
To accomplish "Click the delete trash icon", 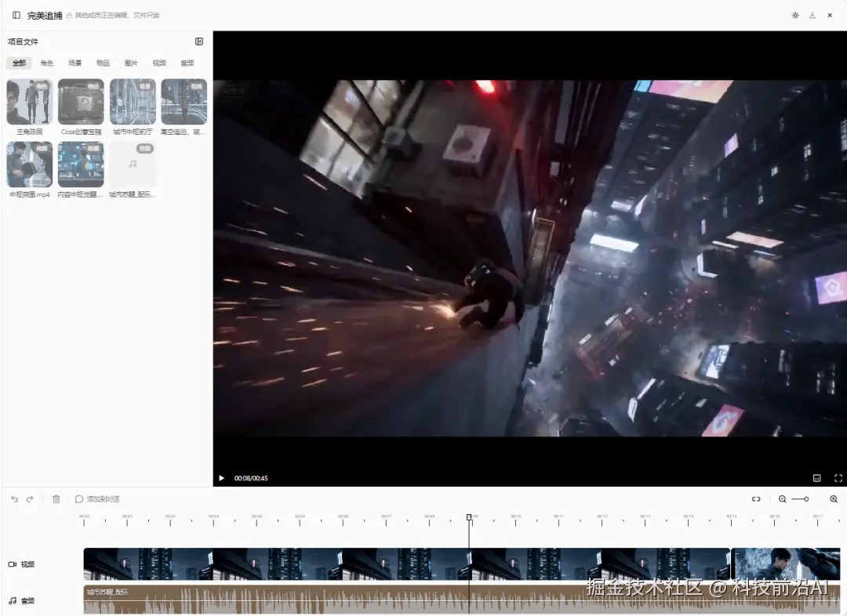I will tap(56, 499).
